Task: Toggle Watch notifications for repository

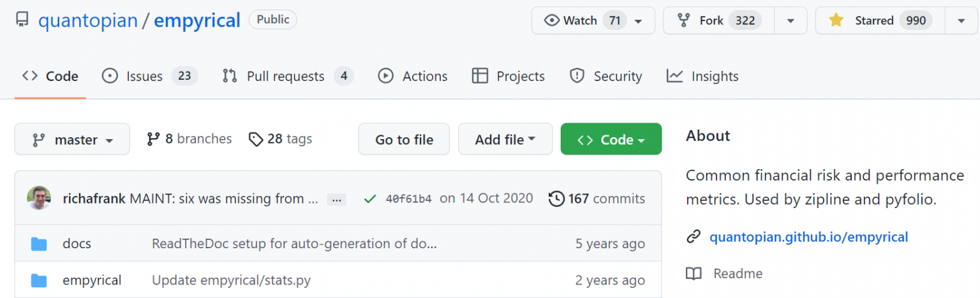Action: pyautogui.click(x=593, y=20)
